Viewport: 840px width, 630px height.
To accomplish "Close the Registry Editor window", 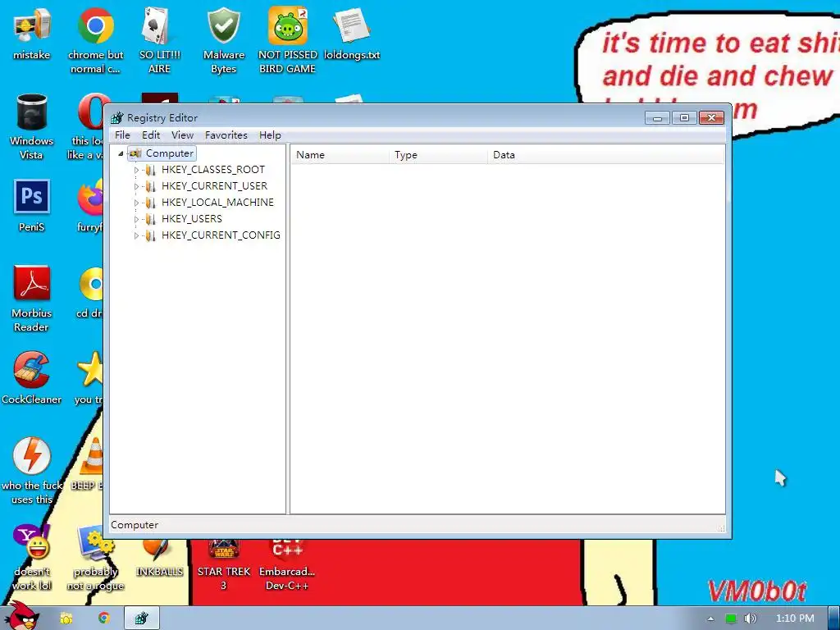I will tap(711, 118).
